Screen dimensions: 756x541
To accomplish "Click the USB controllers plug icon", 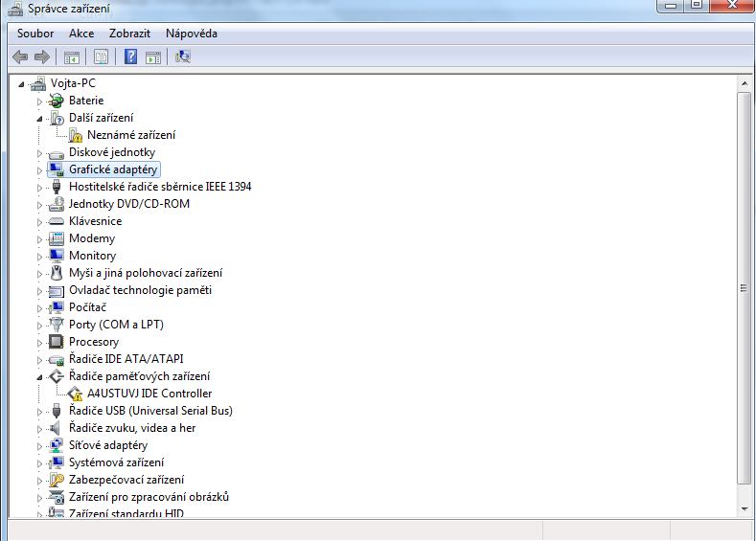I will pos(57,411).
